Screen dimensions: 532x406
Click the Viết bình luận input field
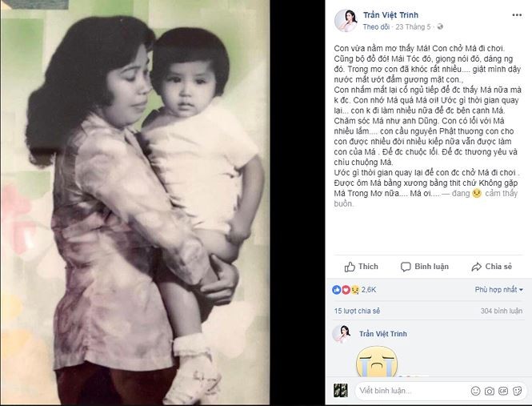410,391
